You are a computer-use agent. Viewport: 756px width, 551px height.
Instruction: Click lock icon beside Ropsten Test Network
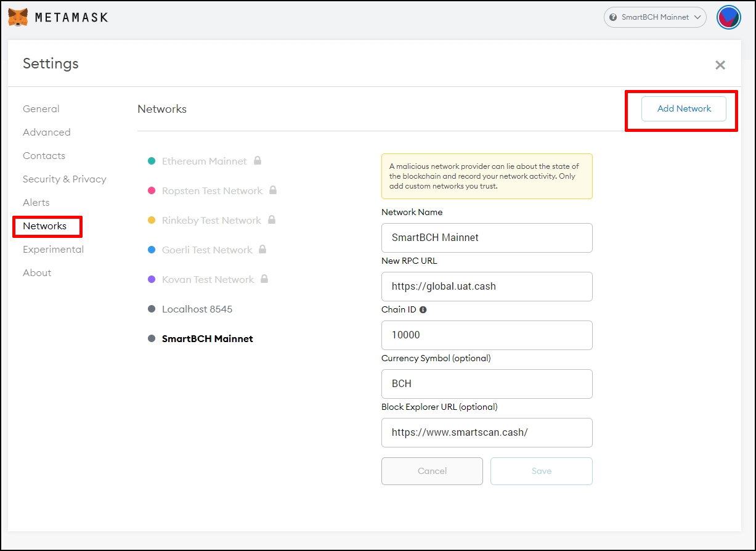273,190
